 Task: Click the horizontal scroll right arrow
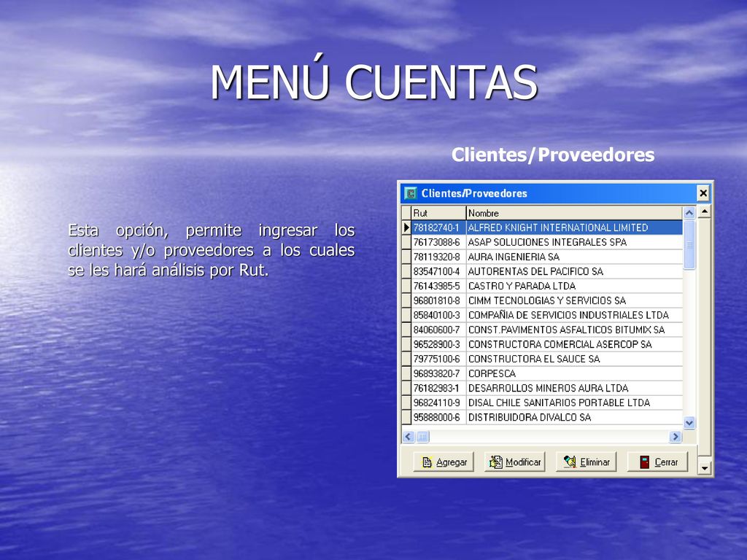675,436
